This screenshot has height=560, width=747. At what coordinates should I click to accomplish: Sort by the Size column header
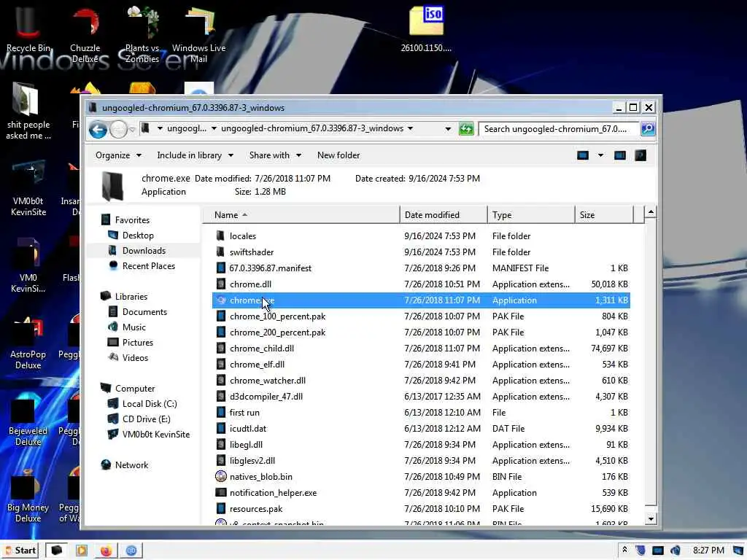click(x=604, y=215)
